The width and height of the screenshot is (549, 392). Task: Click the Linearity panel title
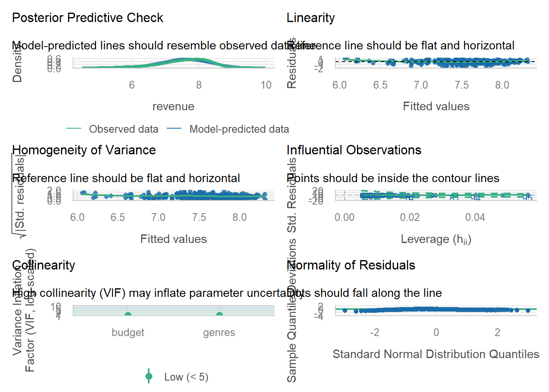tap(311, 18)
